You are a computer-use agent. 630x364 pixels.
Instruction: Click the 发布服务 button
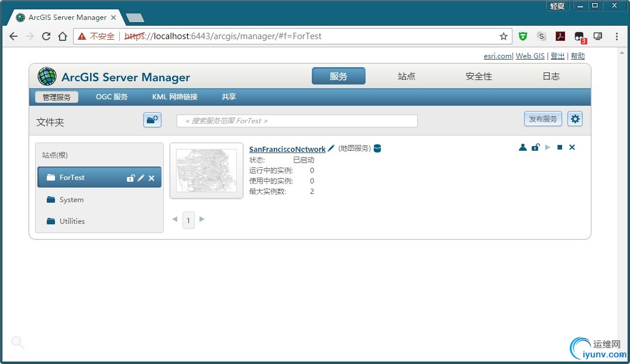pos(543,119)
